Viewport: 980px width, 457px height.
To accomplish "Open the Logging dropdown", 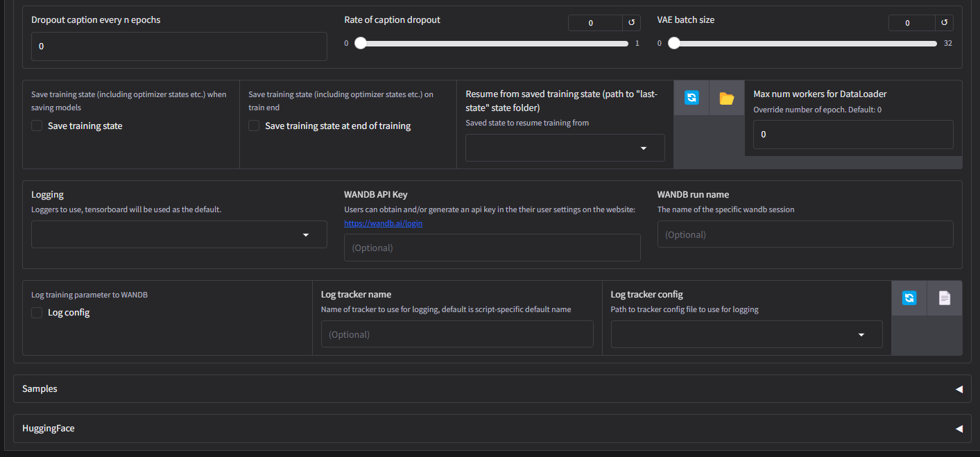I will pos(179,234).
